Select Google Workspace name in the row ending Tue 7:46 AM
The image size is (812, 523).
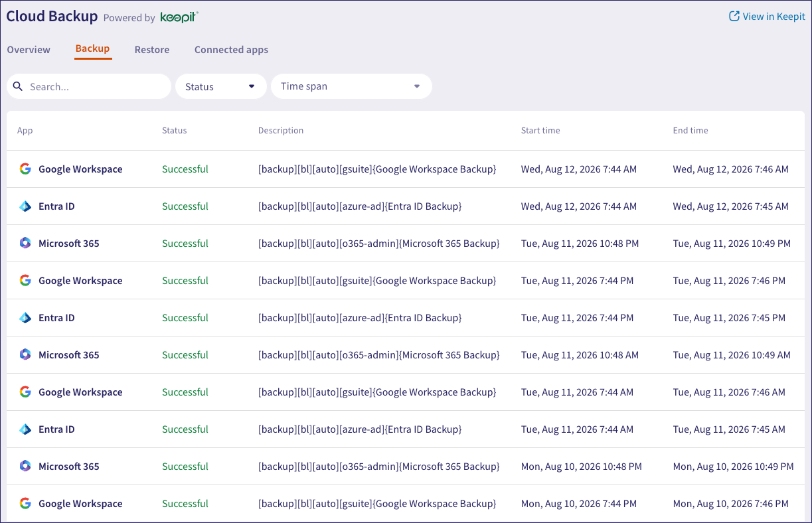click(x=80, y=392)
